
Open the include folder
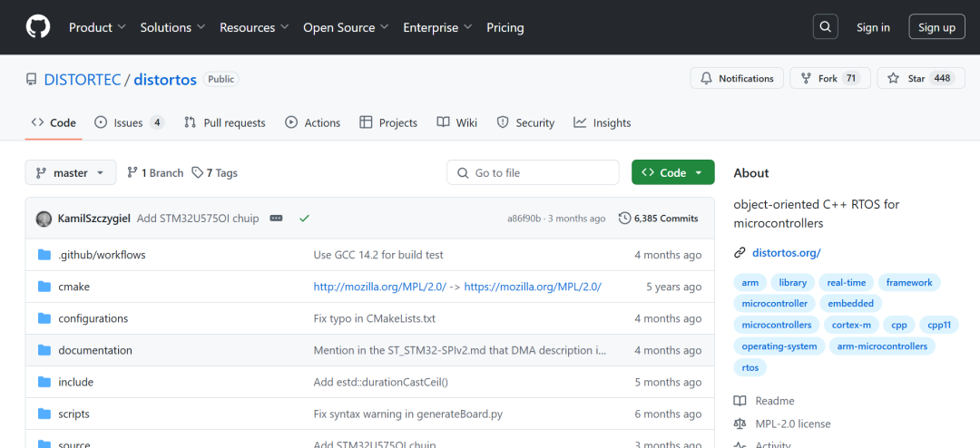(x=75, y=383)
